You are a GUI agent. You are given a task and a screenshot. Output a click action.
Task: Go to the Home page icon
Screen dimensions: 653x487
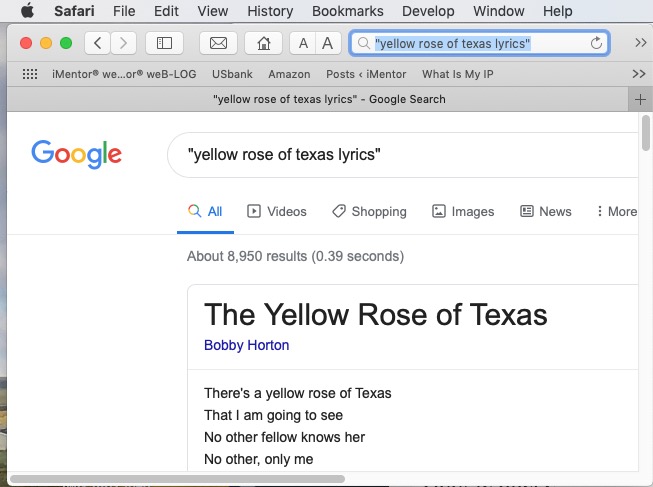coord(263,43)
